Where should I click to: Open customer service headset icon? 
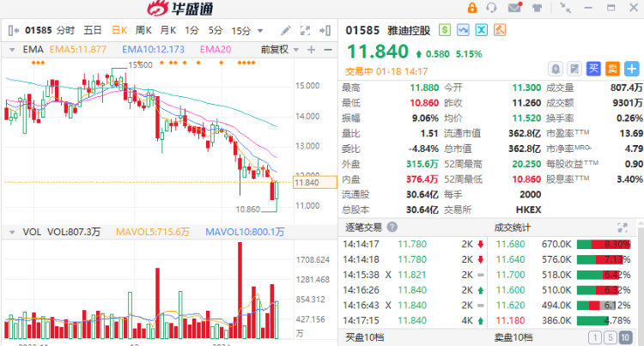[x=491, y=8]
